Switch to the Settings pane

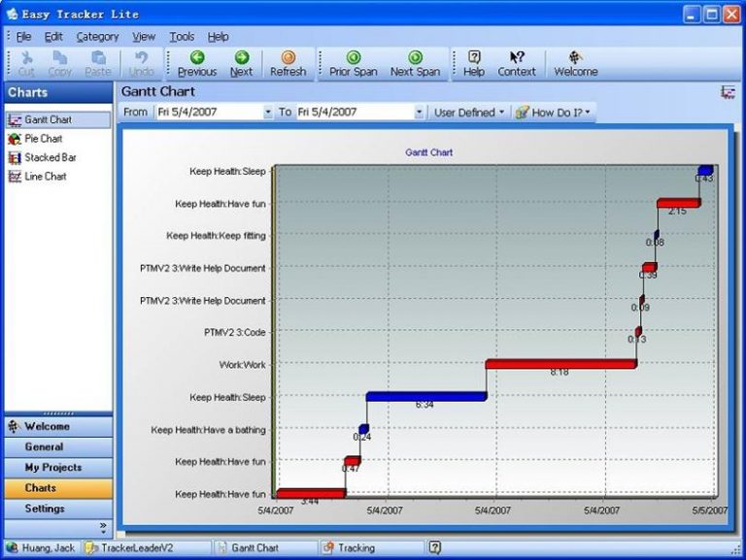(58, 509)
